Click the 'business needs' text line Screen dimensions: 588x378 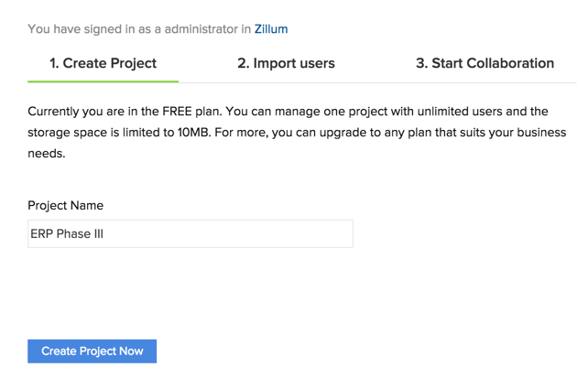click(46, 154)
